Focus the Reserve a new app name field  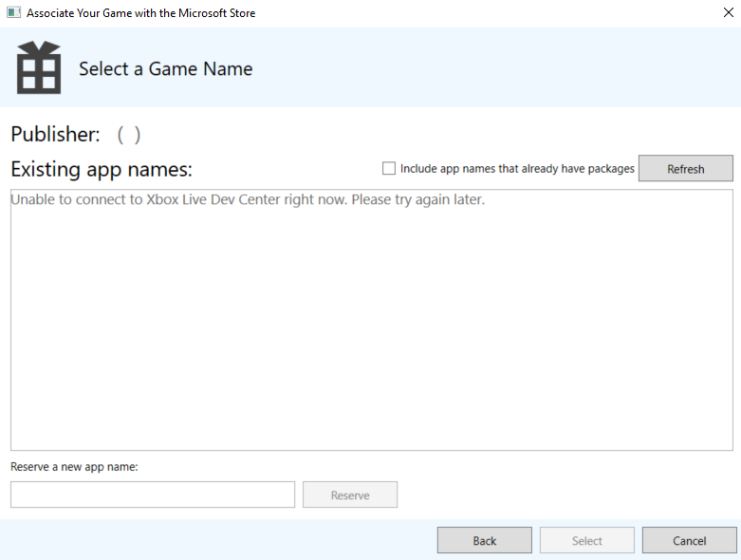153,495
